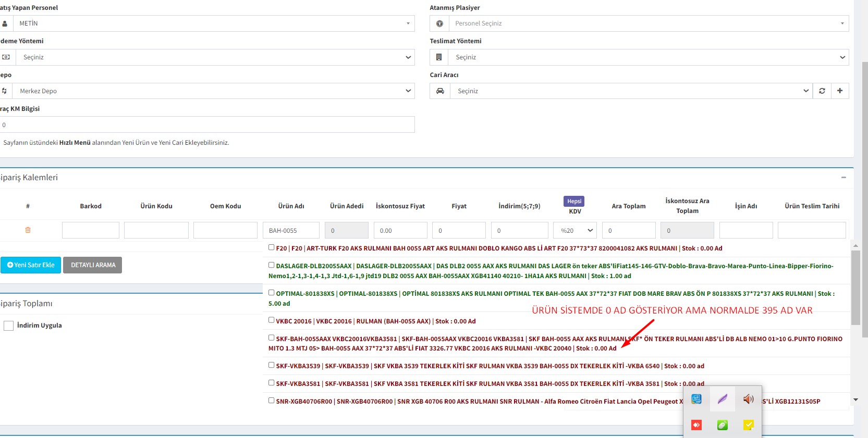Tick the VKBC 20016 RULMAN checkbox
This screenshot has width=868, height=438.
point(272,320)
